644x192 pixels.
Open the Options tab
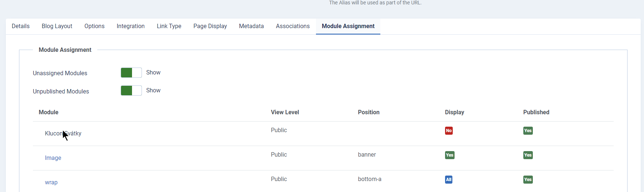94,26
